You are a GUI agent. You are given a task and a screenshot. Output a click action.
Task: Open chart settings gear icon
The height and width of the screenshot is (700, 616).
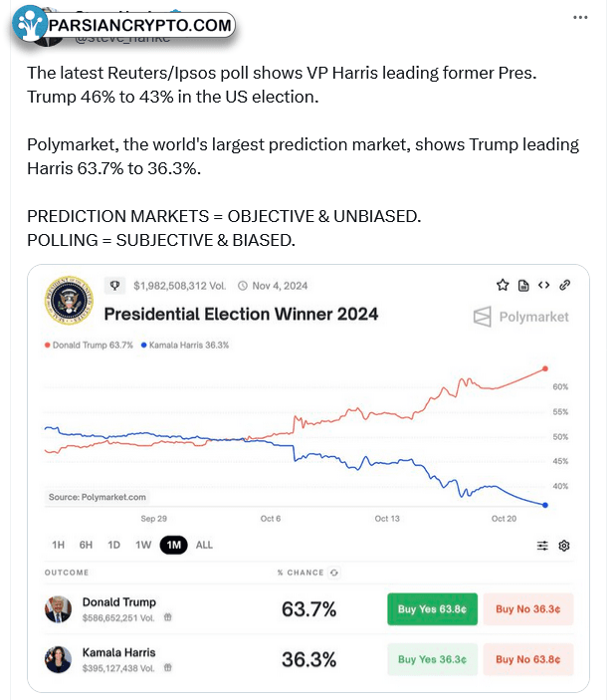(x=564, y=546)
